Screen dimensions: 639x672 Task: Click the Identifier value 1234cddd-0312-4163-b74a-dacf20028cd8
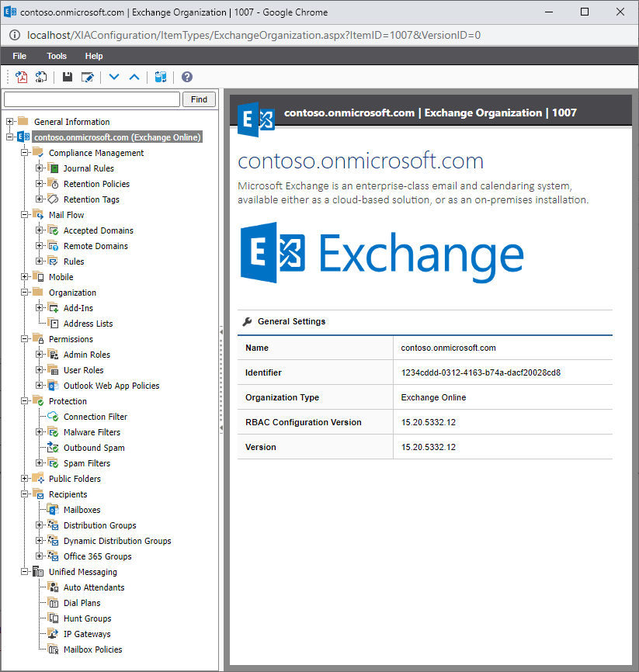[481, 372]
